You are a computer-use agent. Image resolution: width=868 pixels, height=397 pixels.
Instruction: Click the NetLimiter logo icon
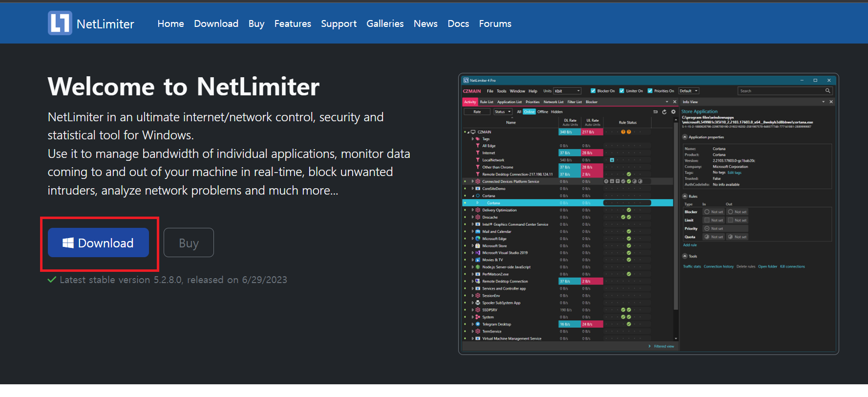[x=60, y=23]
